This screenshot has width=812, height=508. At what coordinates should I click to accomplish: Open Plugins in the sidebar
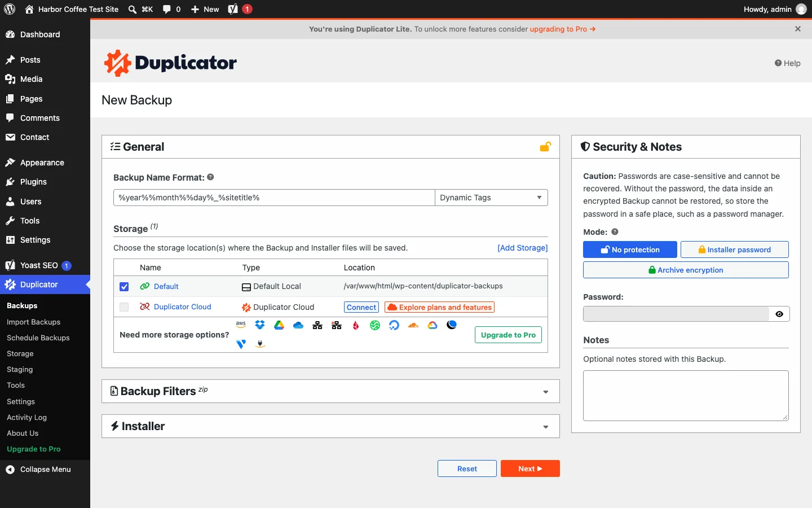coord(45,182)
